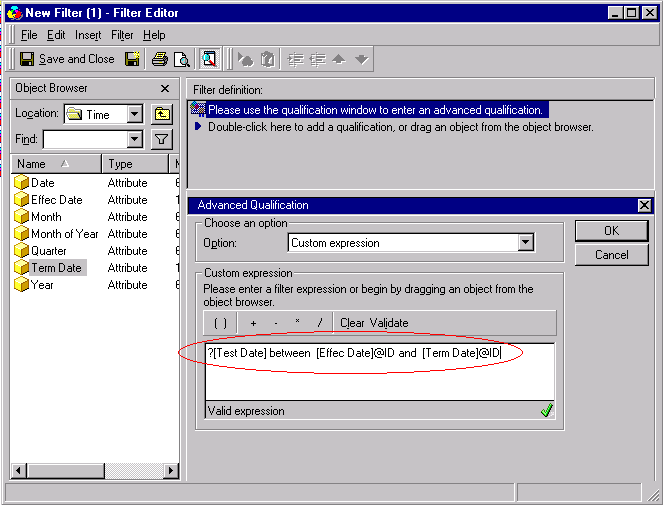Open the Filter menu

pyautogui.click(x=122, y=35)
